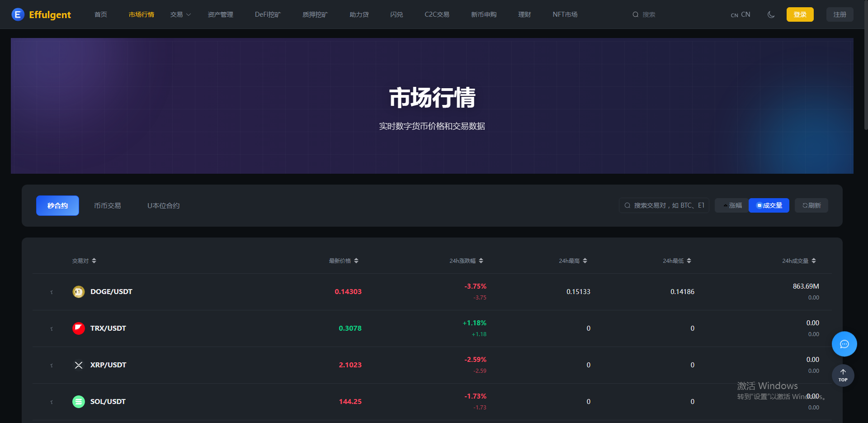This screenshot has width=868, height=423.
Task: Click the SOL coin icon
Action: pyautogui.click(x=79, y=402)
